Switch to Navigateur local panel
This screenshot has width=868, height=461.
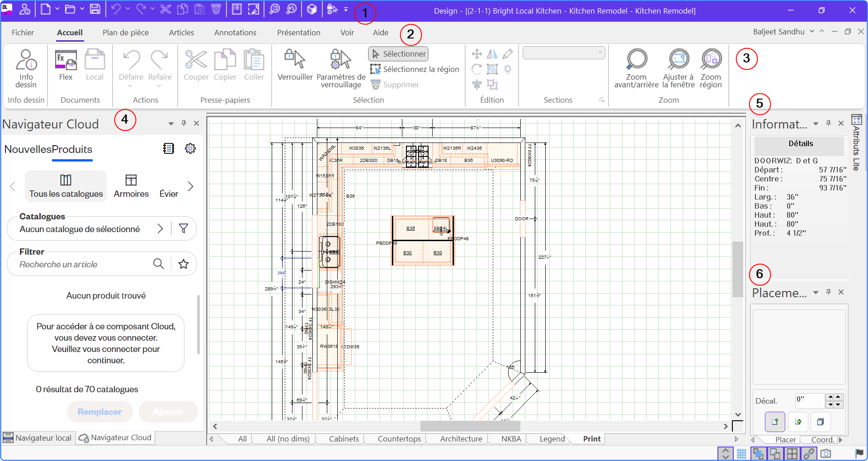[38, 438]
